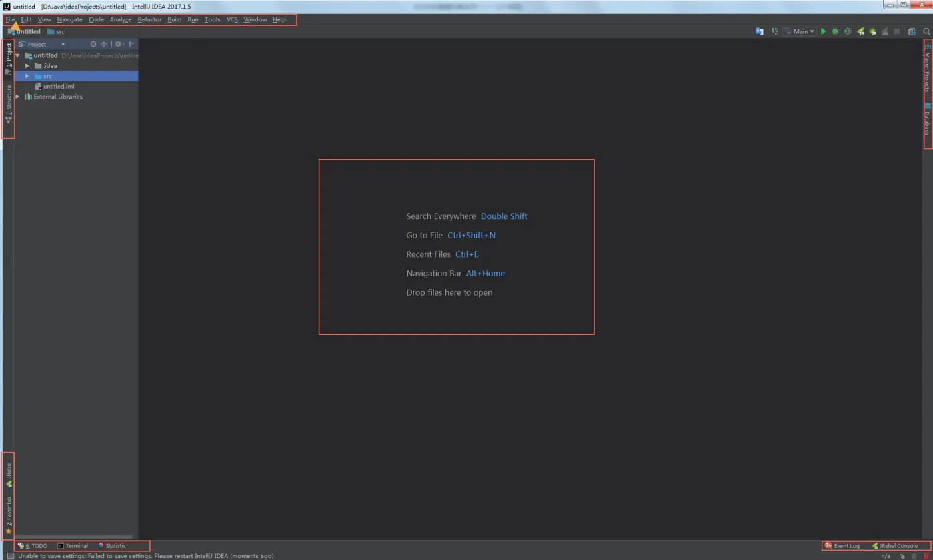The height and width of the screenshot is (560, 933).
Task: Click the Project panel horizontal scrollbar
Action: [73, 537]
